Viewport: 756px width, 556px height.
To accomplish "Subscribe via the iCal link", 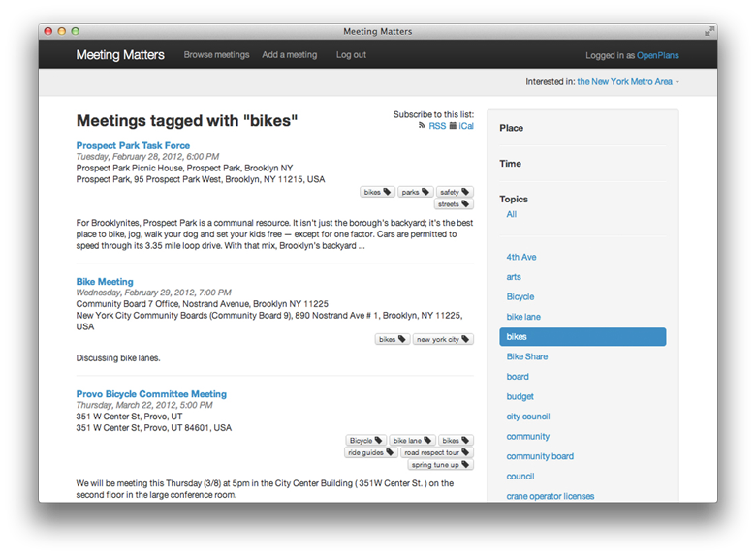I will coord(466,126).
